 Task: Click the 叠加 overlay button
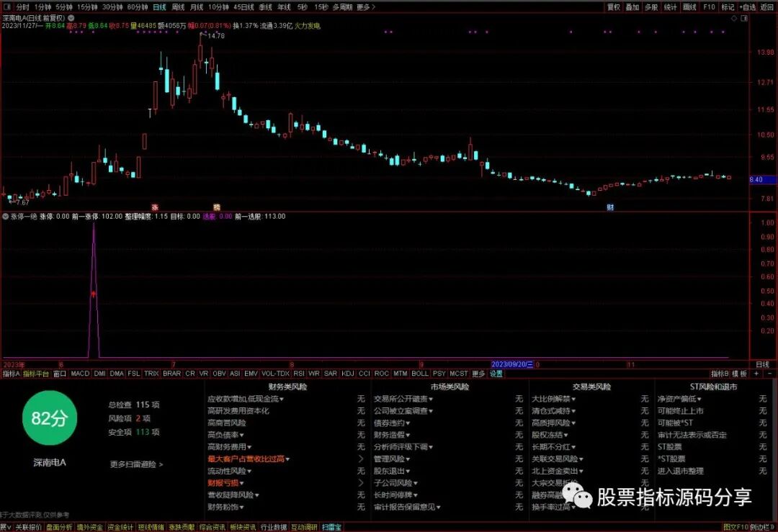(x=632, y=7)
